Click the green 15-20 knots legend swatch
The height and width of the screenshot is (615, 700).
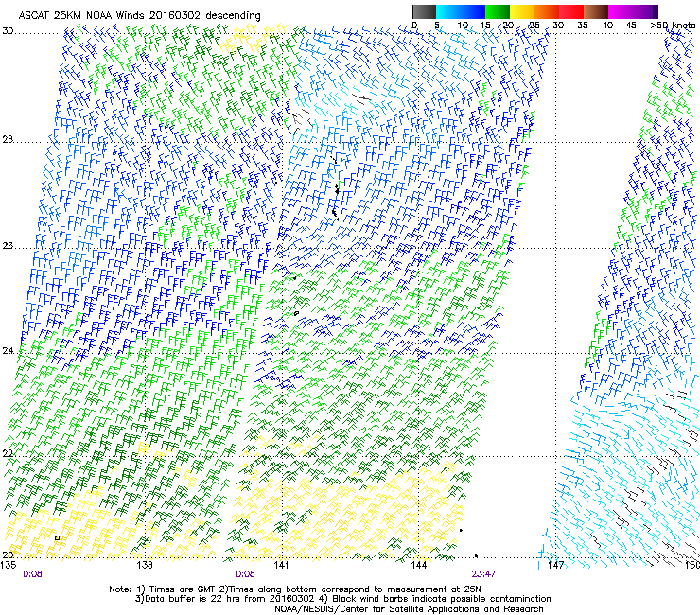click(x=498, y=11)
